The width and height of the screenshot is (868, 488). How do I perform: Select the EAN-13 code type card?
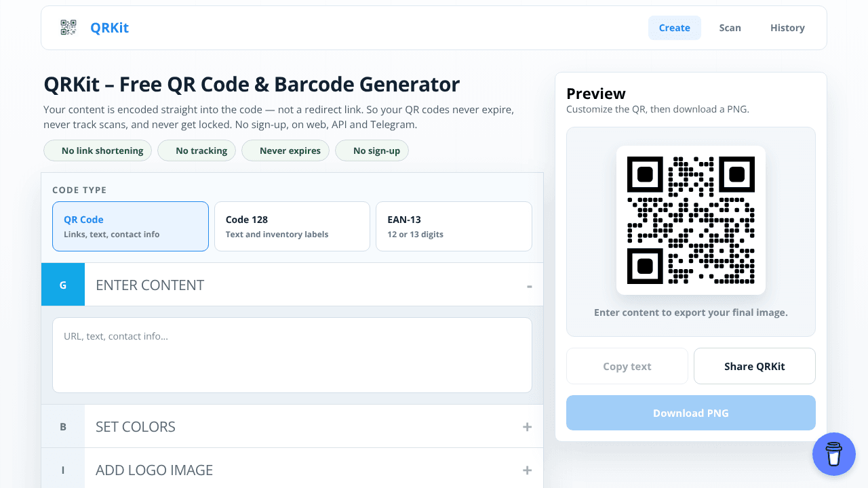454,226
